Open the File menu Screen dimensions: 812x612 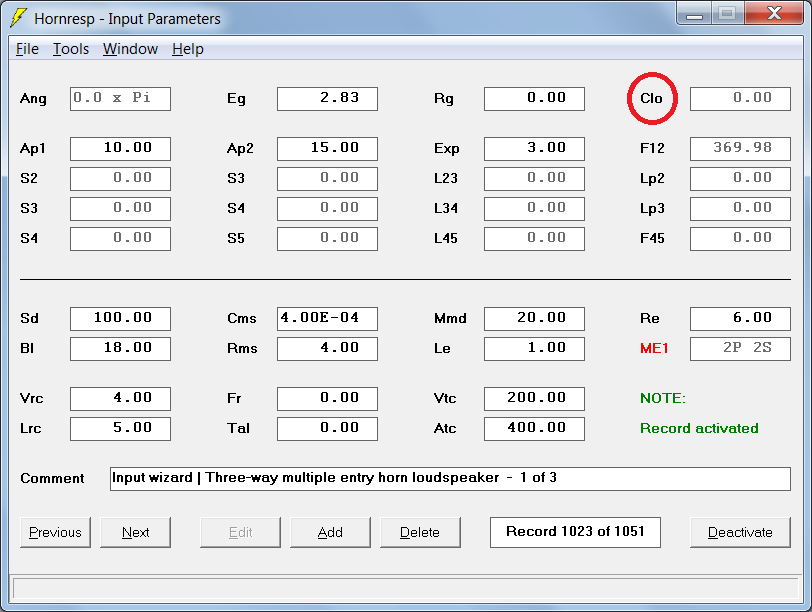coord(27,49)
